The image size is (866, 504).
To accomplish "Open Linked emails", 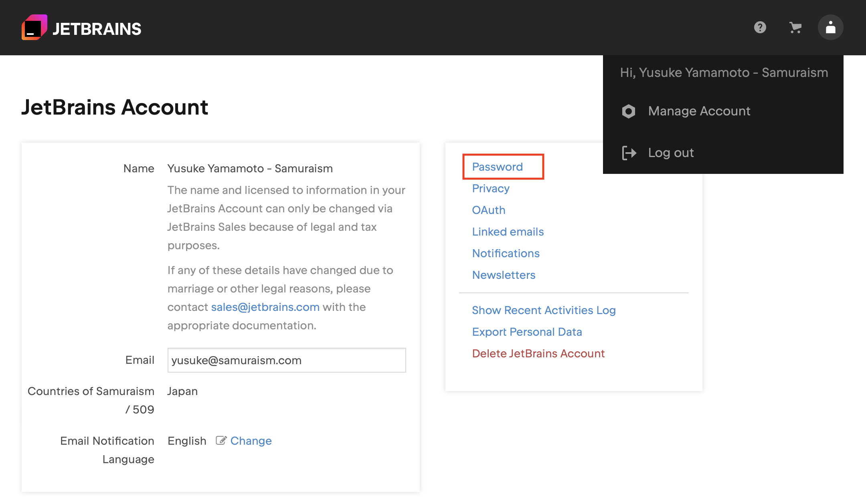I will tap(508, 232).
